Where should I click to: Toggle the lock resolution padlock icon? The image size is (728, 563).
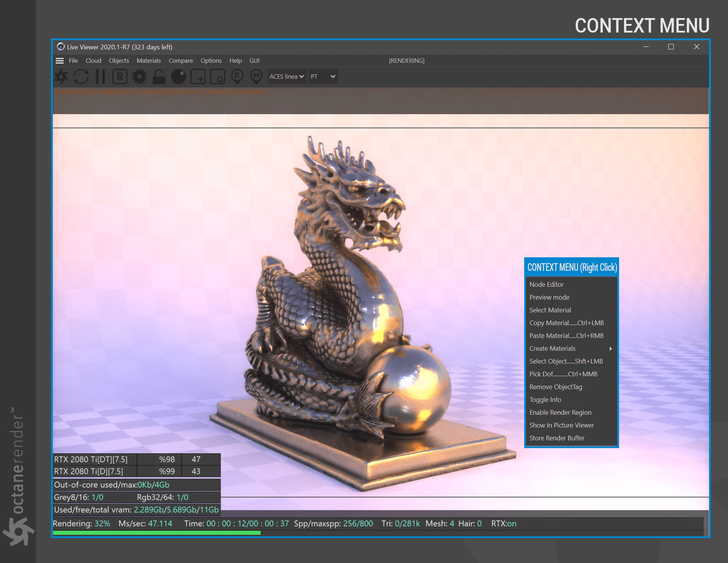point(159,76)
